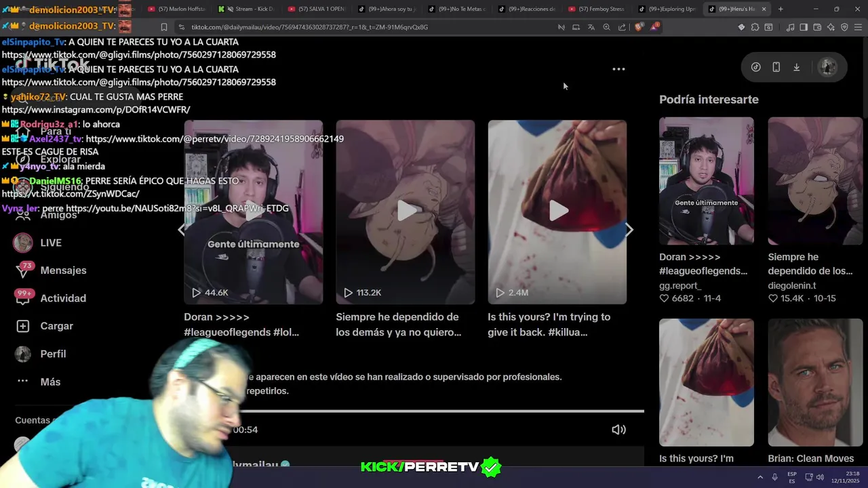Image resolution: width=868 pixels, height=488 pixels.
Task: Switch to the 'No Te Metas' TikTok tab
Action: tap(456, 9)
